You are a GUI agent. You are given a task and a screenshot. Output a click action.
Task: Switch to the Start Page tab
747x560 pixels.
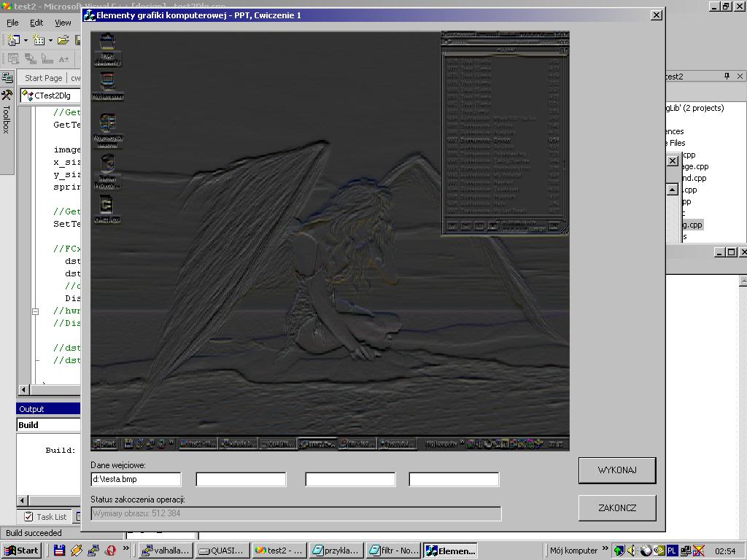pos(43,78)
